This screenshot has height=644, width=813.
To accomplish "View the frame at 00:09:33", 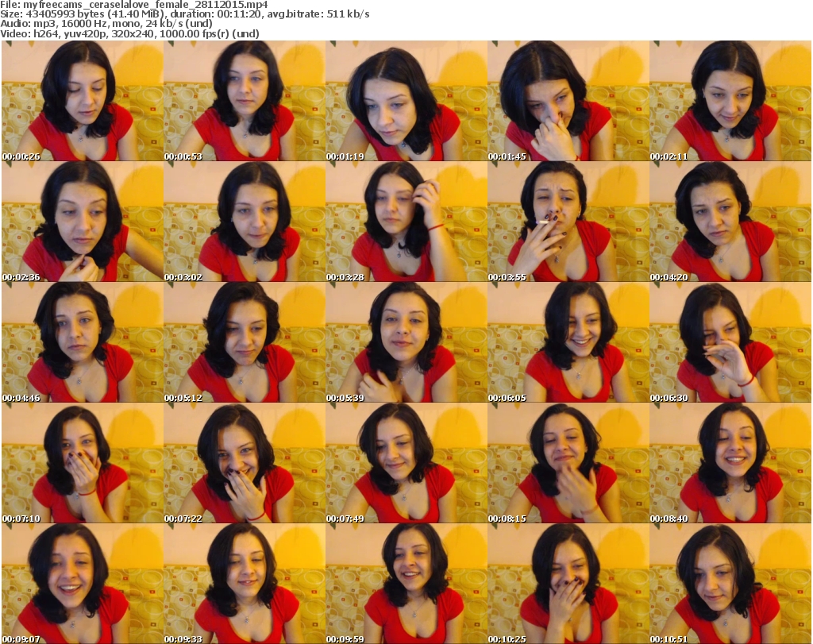I will pyautogui.click(x=245, y=584).
